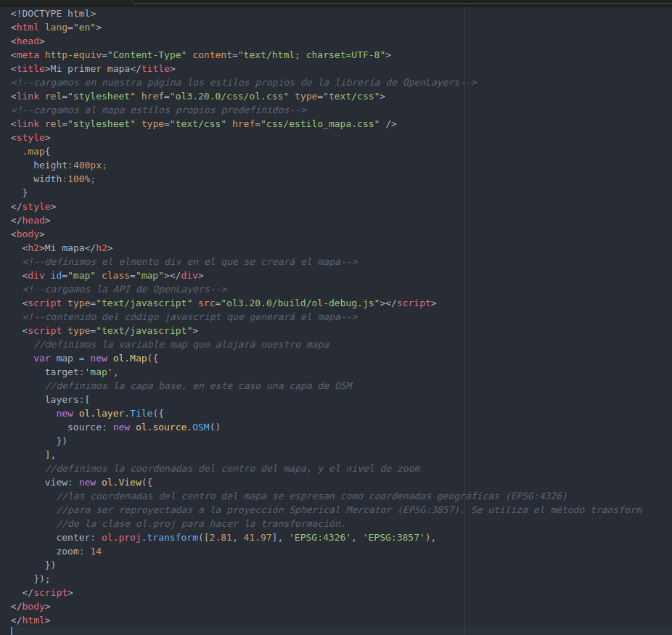Click the closing body tag
Screen dimensions: 672x635
pos(30,606)
